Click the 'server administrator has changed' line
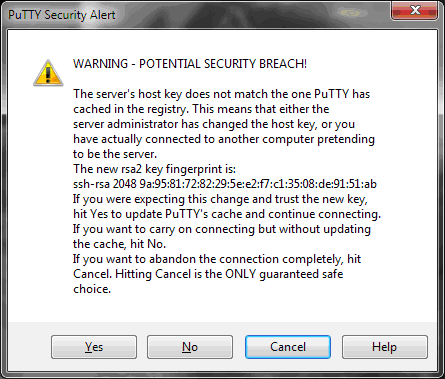This screenshot has height=379, width=445. pyautogui.click(x=214, y=124)
